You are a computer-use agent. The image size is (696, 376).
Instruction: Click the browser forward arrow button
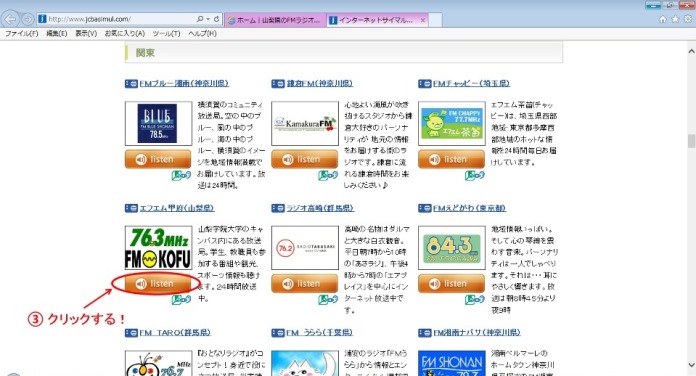click(x=28, y=19)
